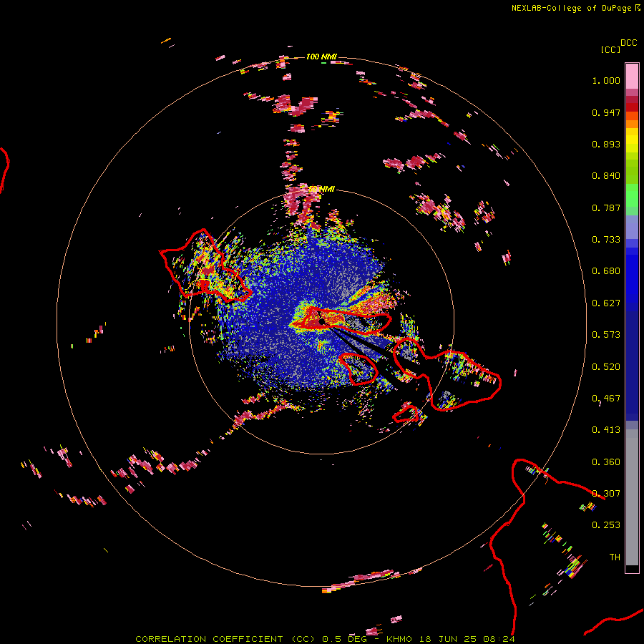Viewport: 644px width, 644px height.
Task: Click the 50 NMI range ring label
Action: pyautogui.click(x=321, y=189)
